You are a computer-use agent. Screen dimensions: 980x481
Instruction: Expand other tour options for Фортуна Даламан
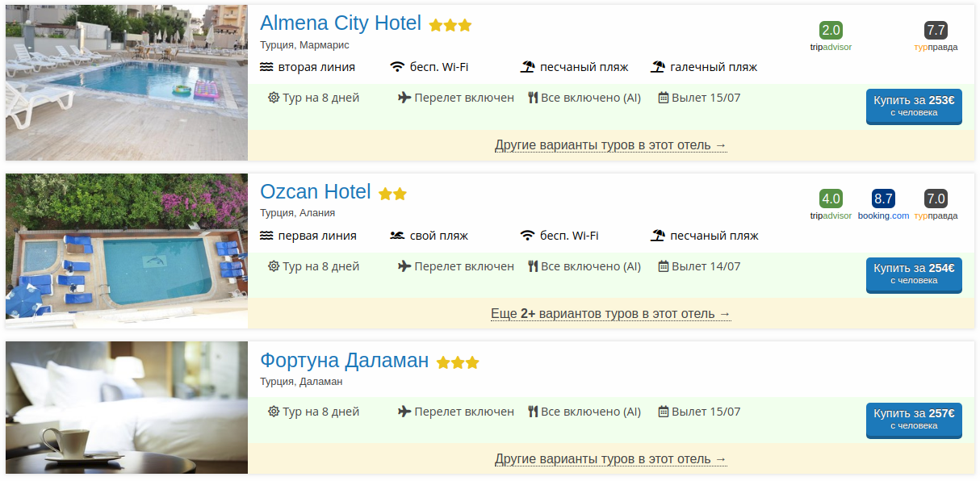pyautogui.click(x=610, y=459)
